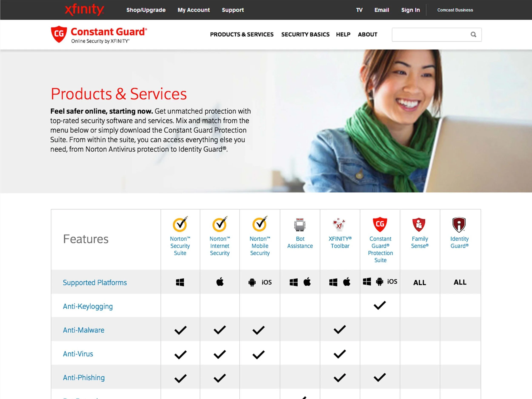Open Norton Internet Security product link
This screenshot has height=399, width=532.
point(220,246)
